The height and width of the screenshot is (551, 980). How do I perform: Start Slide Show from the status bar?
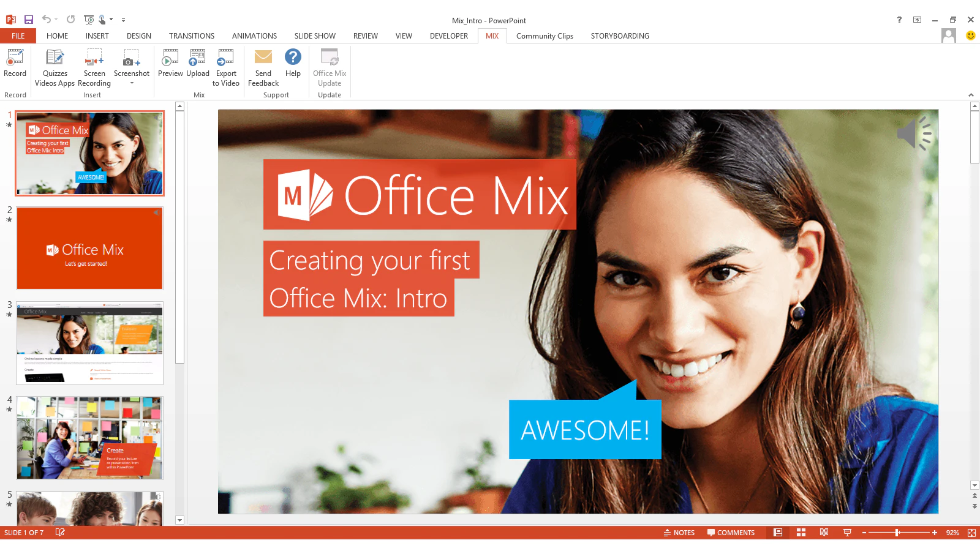(x=847, y=532)
